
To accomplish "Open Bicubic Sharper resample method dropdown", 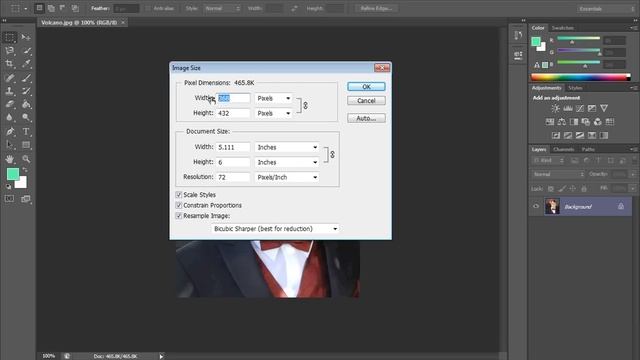I will click(276, 229).
